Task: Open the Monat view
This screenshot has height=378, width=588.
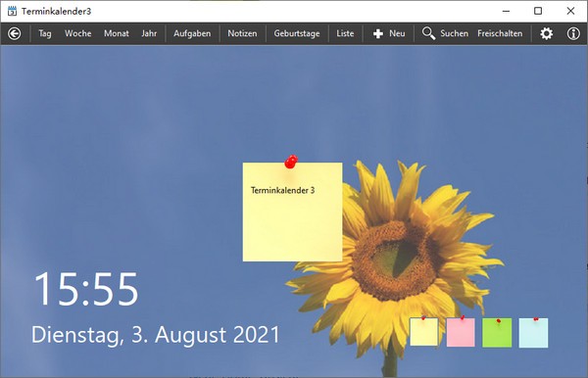Action: coord(117,33)
